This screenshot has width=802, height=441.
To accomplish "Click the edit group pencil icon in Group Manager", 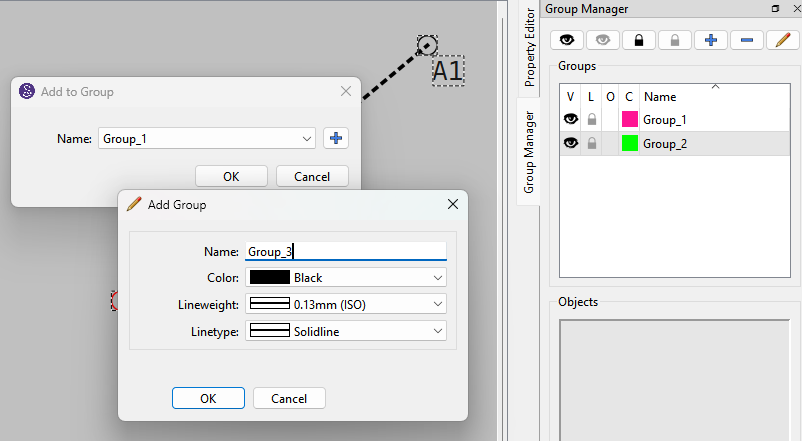I will coord(783,40).
